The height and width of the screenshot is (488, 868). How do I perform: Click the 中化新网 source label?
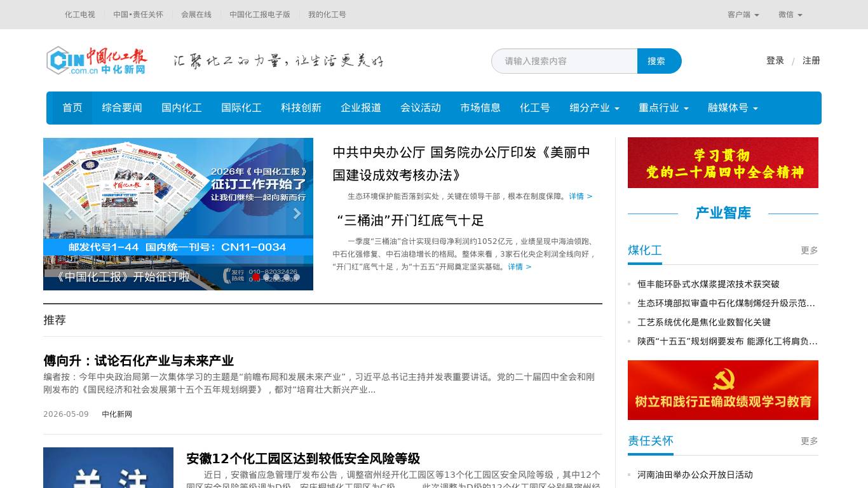(x=117, y=414)
